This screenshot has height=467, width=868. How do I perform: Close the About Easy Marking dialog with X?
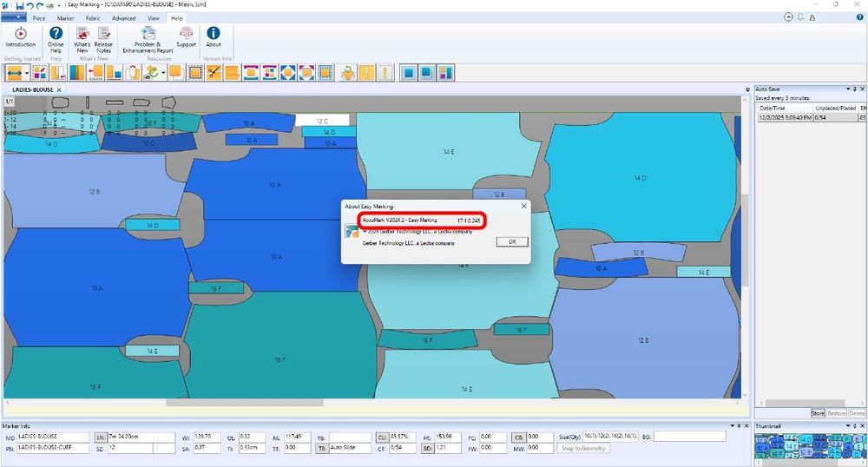tap(523, 206)
